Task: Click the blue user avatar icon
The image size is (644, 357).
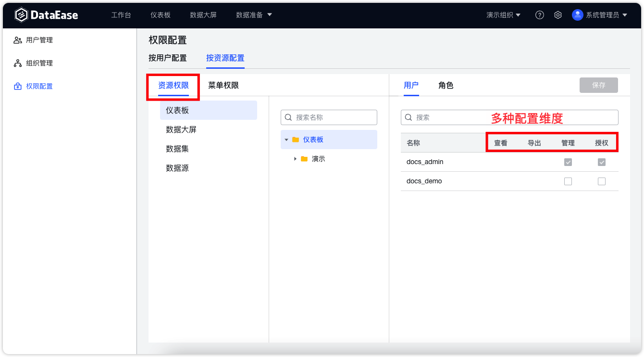Action: [x=577, y=15]
